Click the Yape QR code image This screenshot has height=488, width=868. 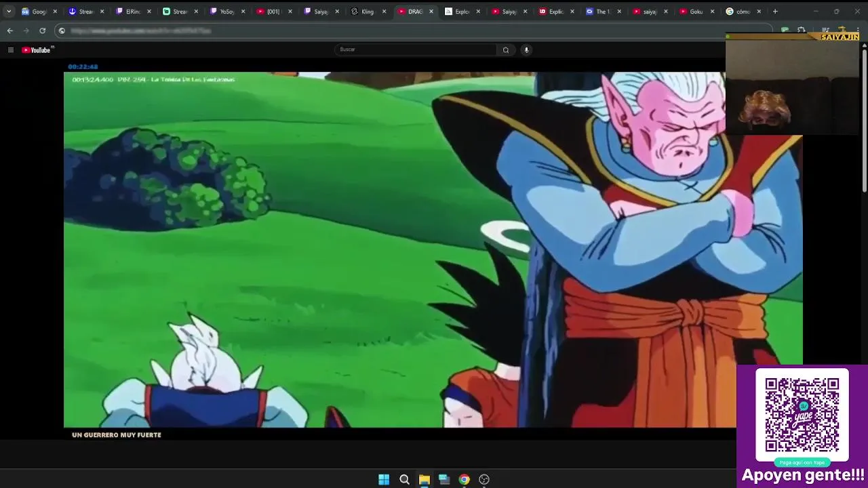pos(802,415)
